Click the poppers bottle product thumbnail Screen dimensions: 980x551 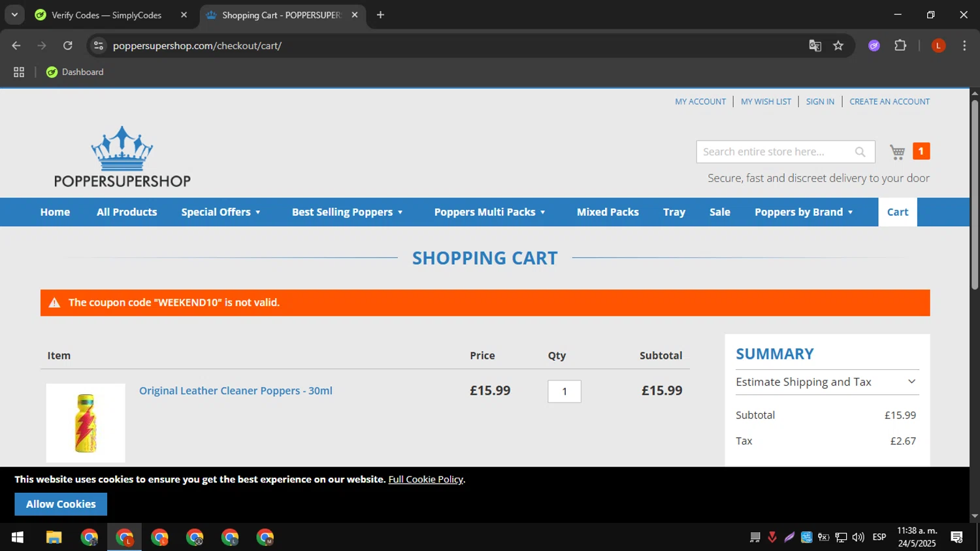(x=86, y=423)
